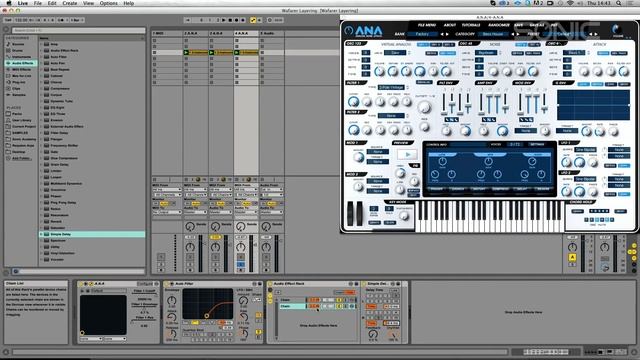Open the Samples browser category
This screenshot has height=360, width=640.
[x=18, y=95]
